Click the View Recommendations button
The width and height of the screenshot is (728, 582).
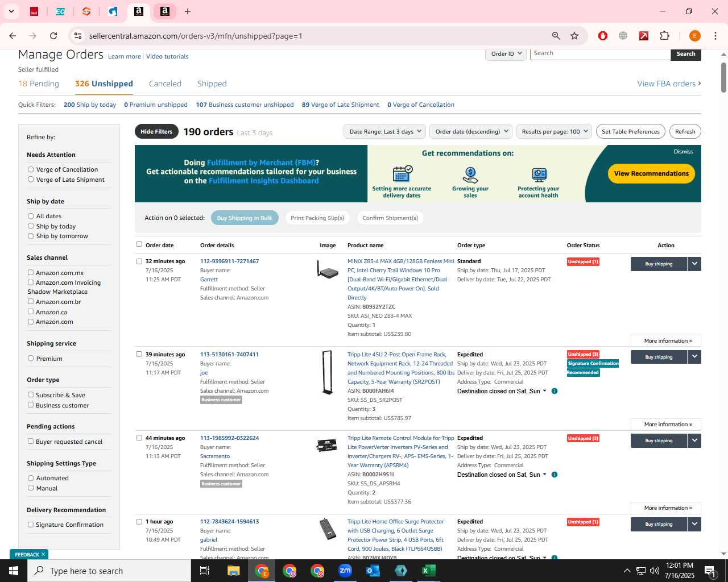(x=651, y=173)
